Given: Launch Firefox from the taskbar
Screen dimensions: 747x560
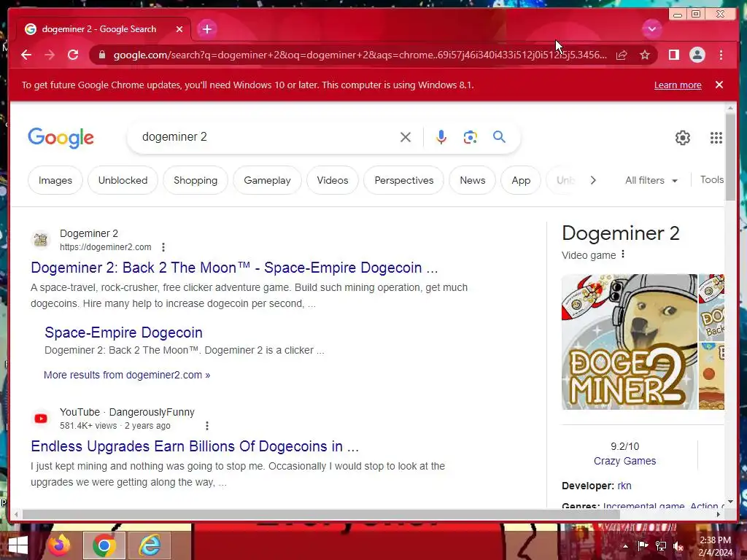Looking at the screenshot, I should [x=59, y=545].
